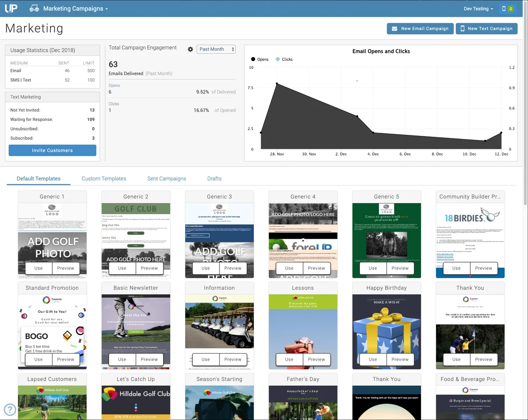
Task: Click the UP logo icon
Action: (11, 8)
